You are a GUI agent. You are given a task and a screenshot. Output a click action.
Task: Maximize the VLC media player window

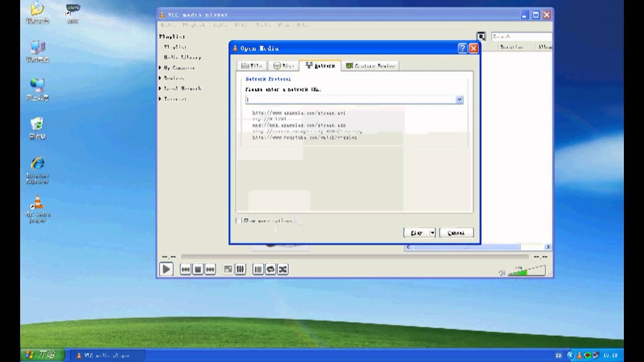(536, 15)
